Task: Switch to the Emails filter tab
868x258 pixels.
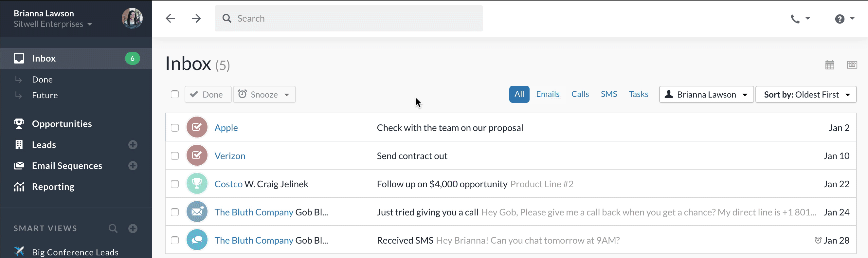Action: (548, 94)
